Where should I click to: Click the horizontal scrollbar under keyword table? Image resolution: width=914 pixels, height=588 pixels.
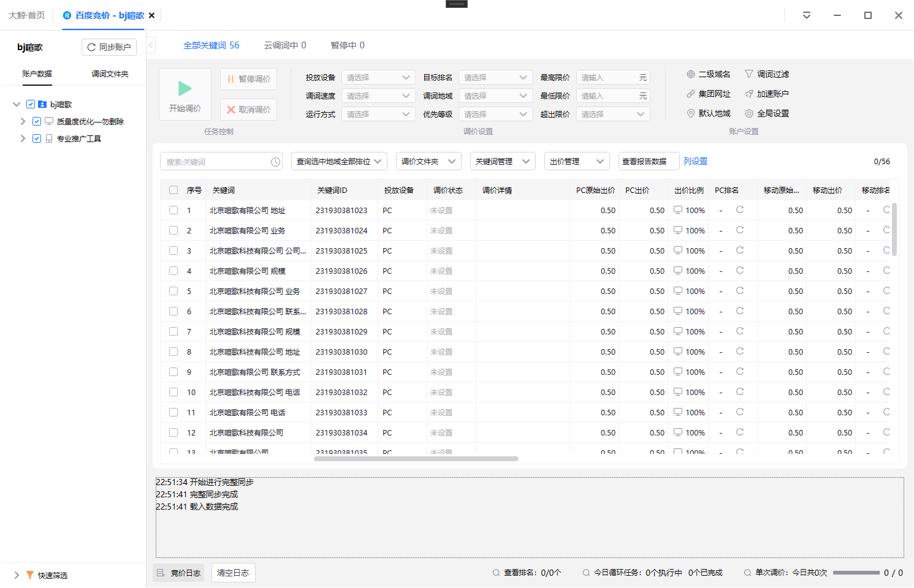tap(416, 459)
